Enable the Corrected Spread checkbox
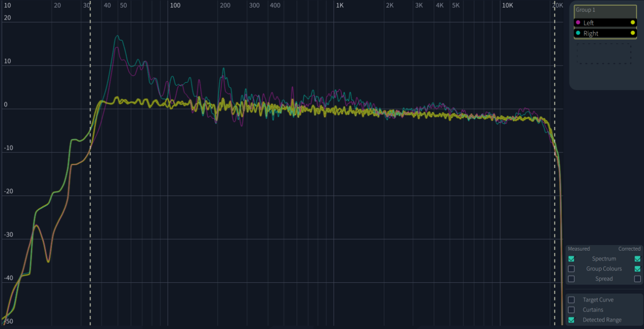The image size is (644, 329). (637, 279)
